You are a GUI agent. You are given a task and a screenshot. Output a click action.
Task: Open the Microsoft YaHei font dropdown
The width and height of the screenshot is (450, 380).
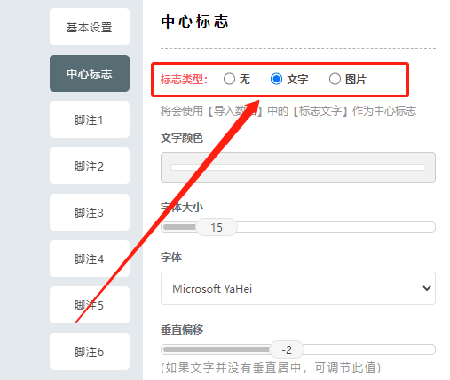pyautogui.click(x=298, y=288)
